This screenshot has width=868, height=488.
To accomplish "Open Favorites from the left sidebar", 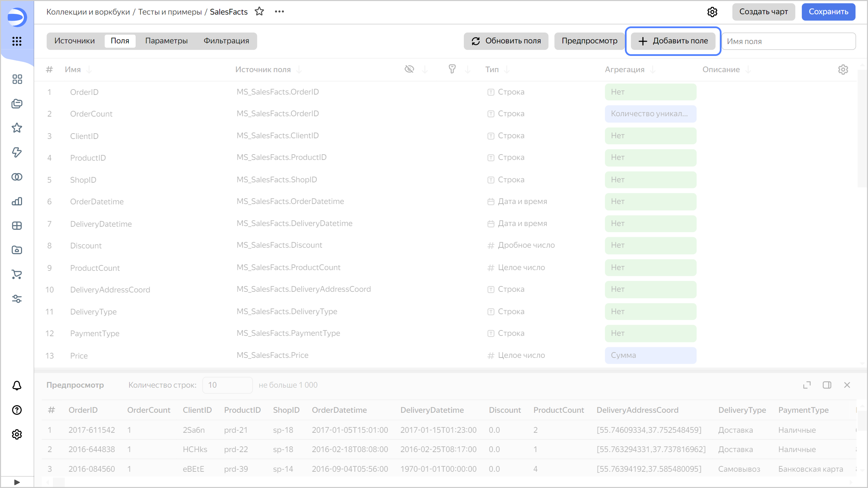I will coord(17,128).
